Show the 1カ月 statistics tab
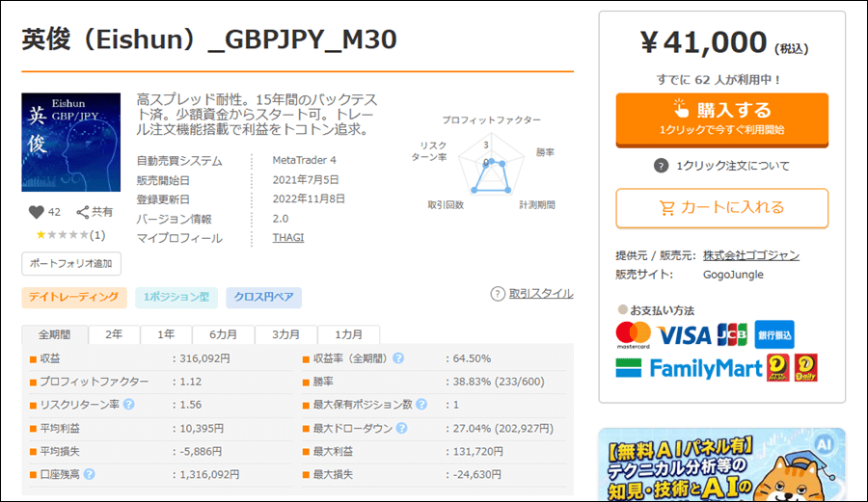 tap(348, 334)
